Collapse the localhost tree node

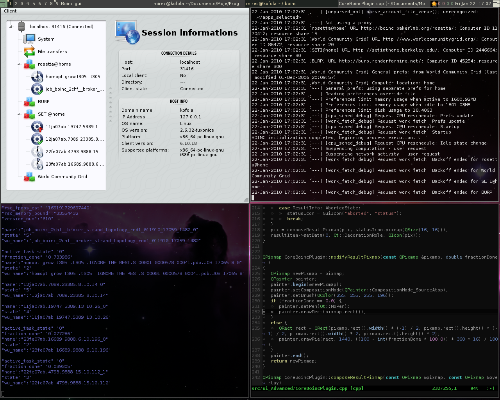tap(11, 26)
